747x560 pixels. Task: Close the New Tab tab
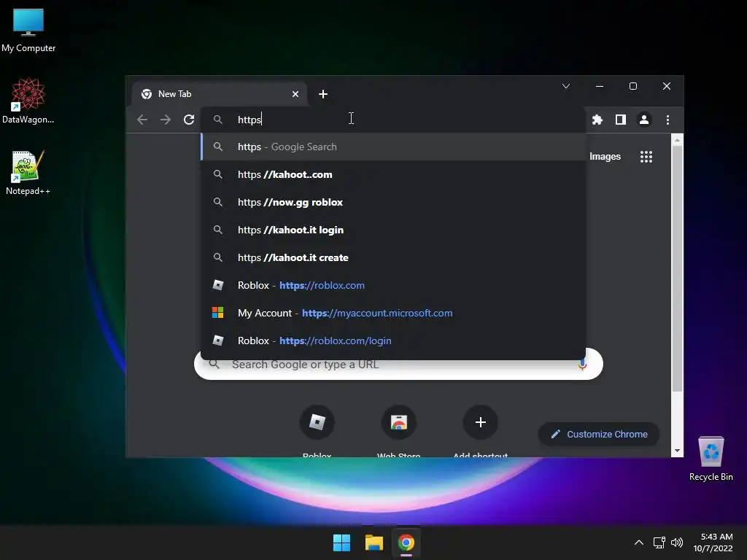[x=295, y=94]
